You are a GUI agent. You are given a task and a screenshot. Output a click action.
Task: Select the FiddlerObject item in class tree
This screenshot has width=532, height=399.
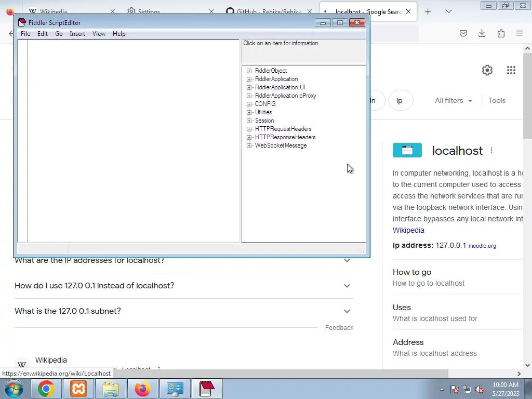click(271, 71)
